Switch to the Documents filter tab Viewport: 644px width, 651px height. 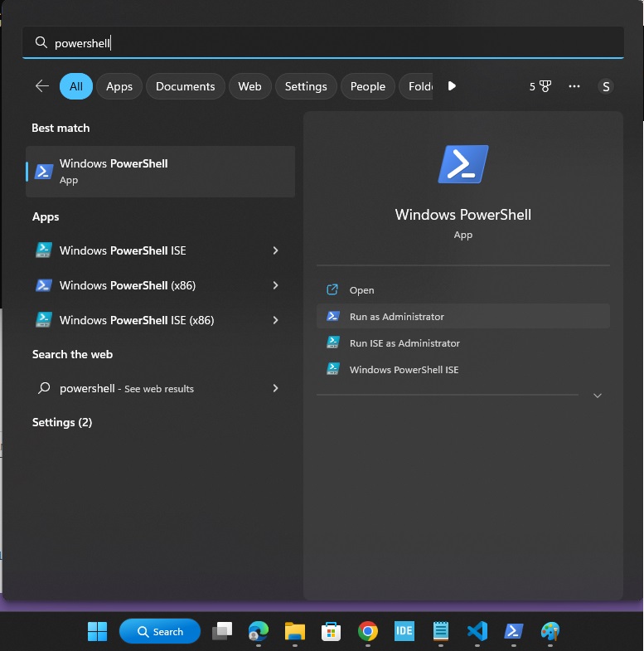(185, 86)
